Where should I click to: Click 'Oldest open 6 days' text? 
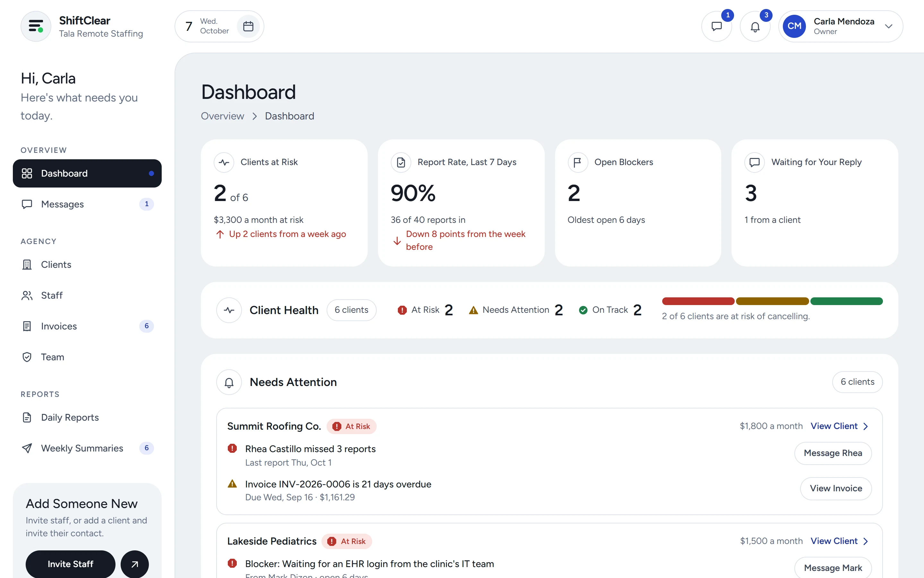pyautogui.click(x=606, y=220)
